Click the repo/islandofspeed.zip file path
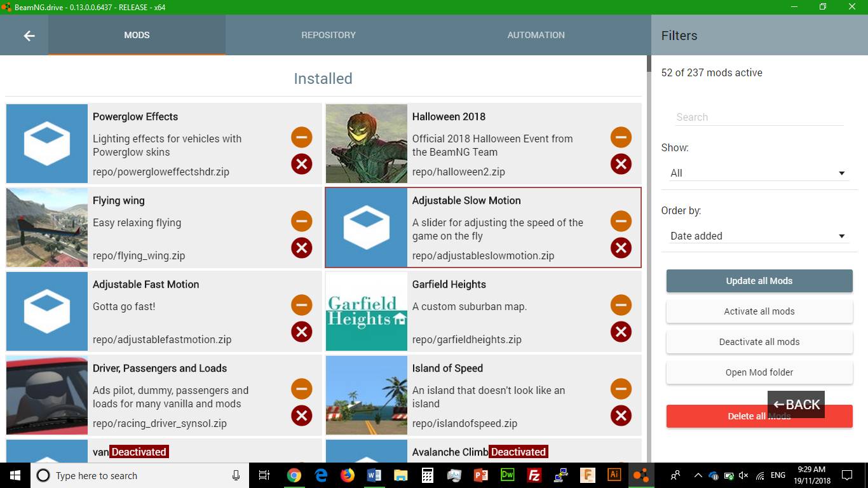The height and width of the screenshot is (488, 868). point(465,424)
